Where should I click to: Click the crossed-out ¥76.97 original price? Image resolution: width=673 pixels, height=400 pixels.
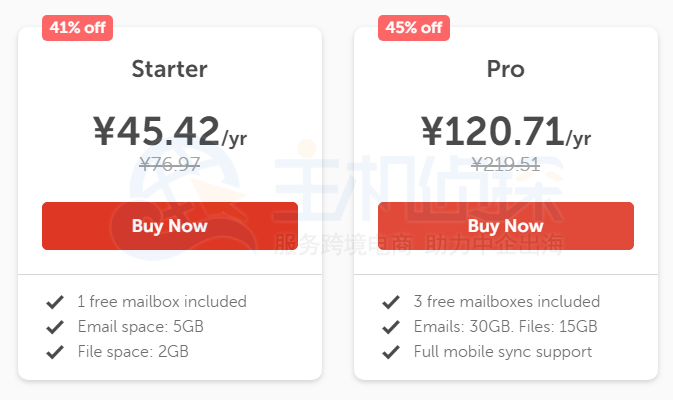tap(170, 164)
